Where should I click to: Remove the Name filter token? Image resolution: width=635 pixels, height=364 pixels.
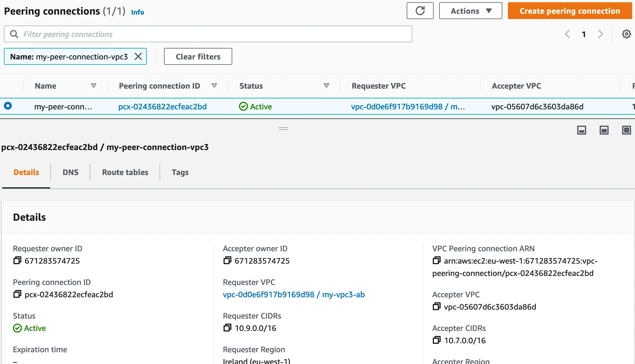[138, 56]
